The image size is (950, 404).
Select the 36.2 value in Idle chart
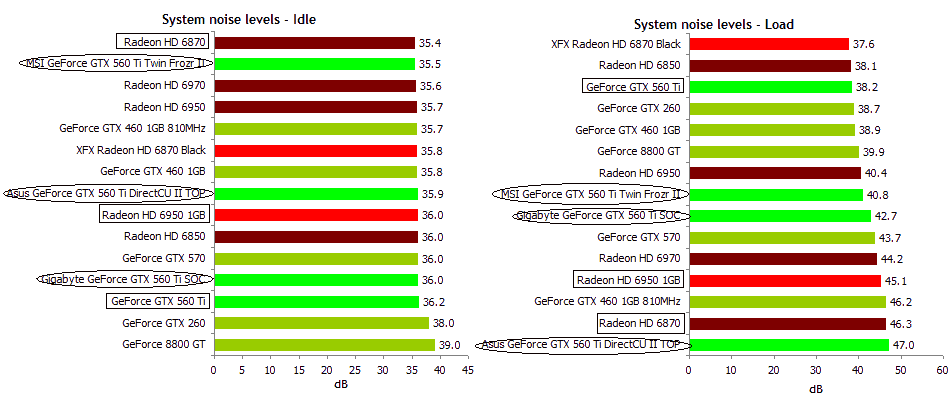pyautogui.click(x=434, y=302)
